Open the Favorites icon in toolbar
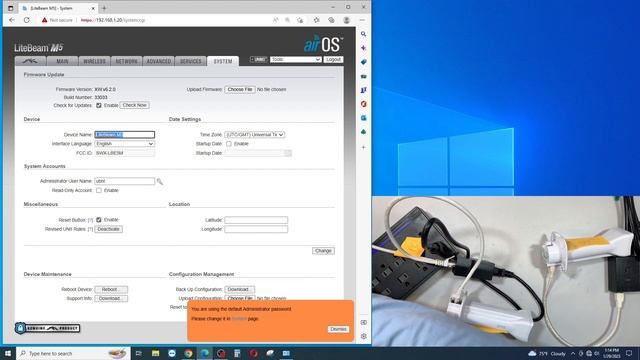640x360 pixels. pyautogui.click(x=317, y=20)
